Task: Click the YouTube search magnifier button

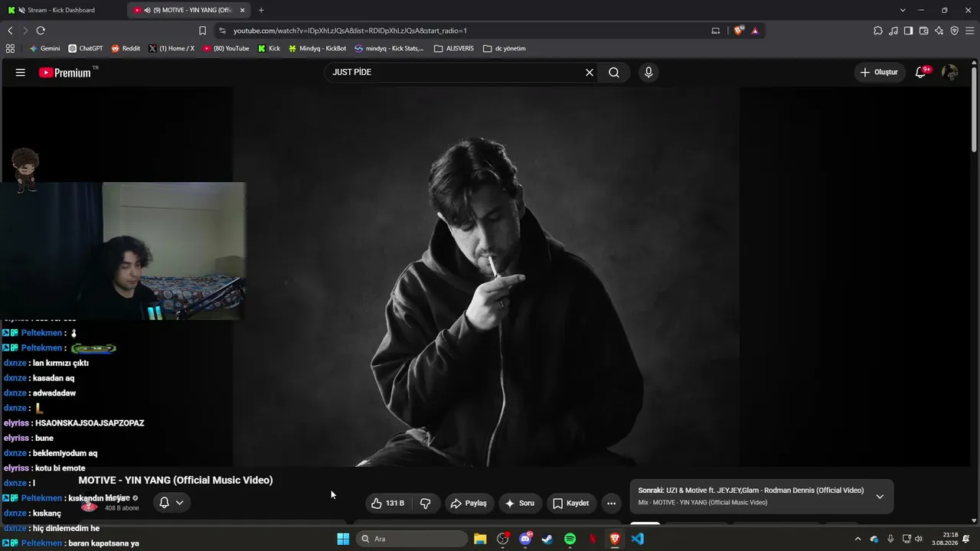Action: [614, 73]
